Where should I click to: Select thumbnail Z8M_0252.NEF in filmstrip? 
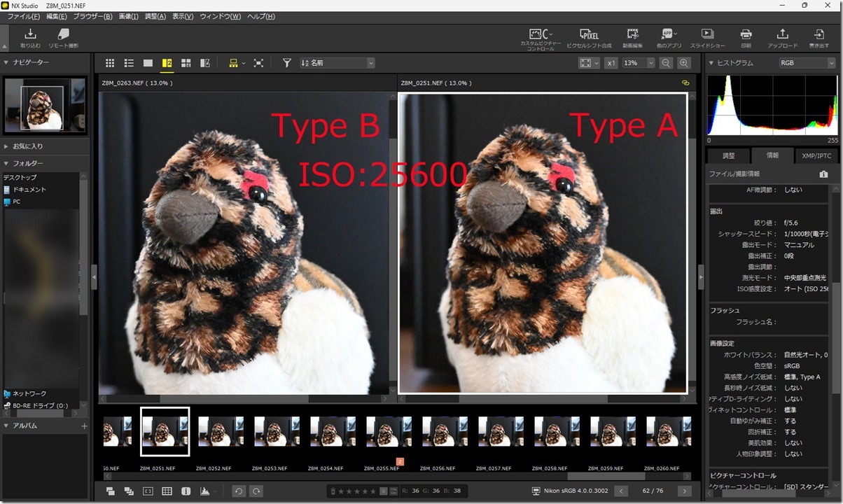tap(221, 431)
